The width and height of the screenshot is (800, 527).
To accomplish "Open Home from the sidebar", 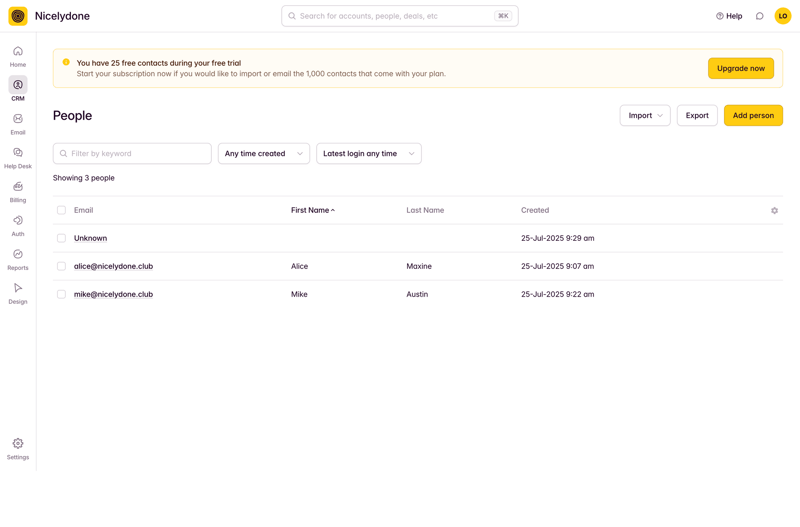I will click(18, 56).
